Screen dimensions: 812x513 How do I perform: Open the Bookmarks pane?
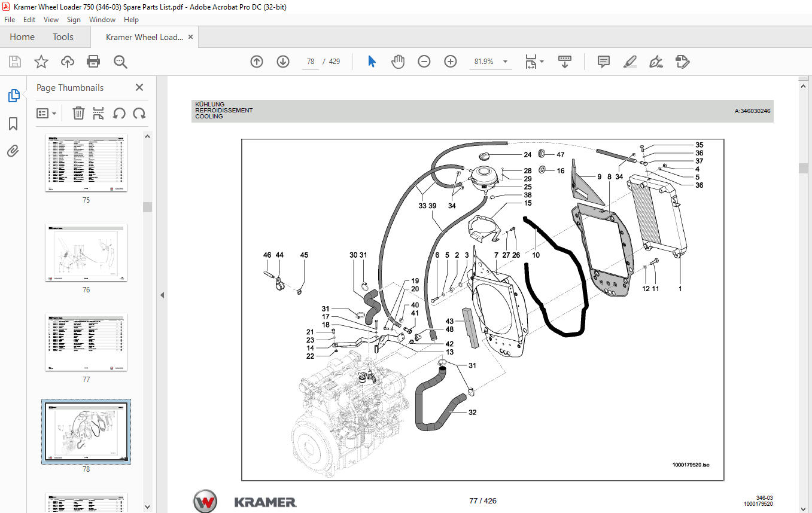click(13, 124)
